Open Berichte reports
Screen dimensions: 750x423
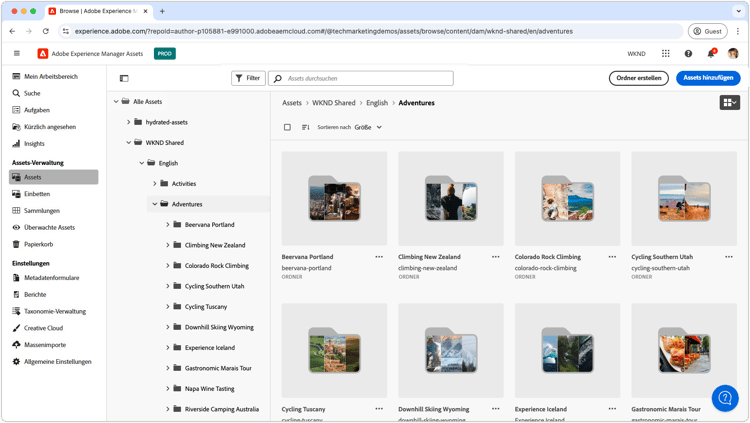(x=29, y=294)
